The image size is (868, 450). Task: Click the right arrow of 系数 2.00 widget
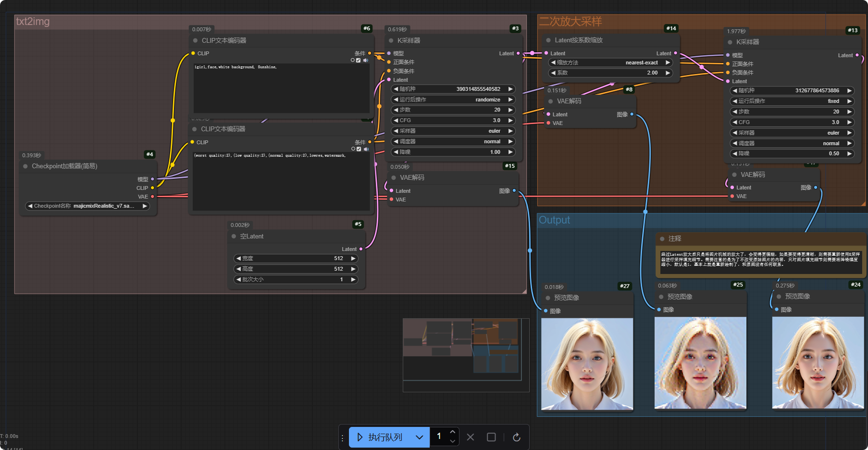[668, 73]
